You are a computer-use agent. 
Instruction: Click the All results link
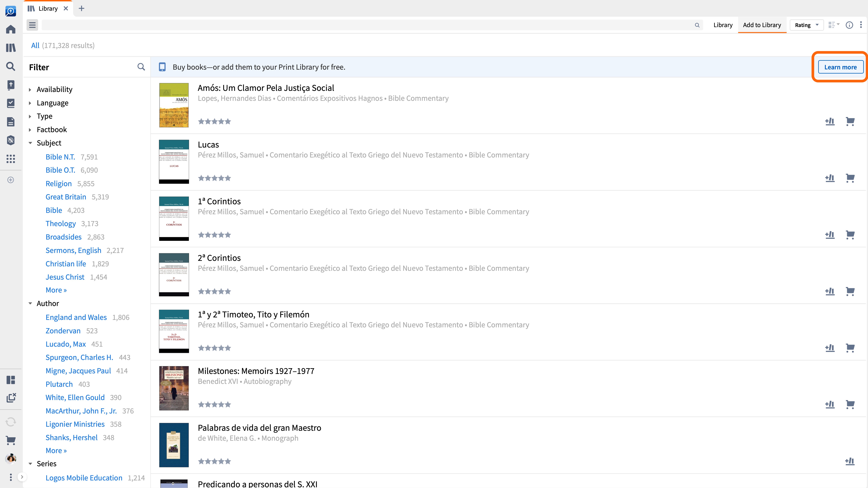(x=35, y=45)
